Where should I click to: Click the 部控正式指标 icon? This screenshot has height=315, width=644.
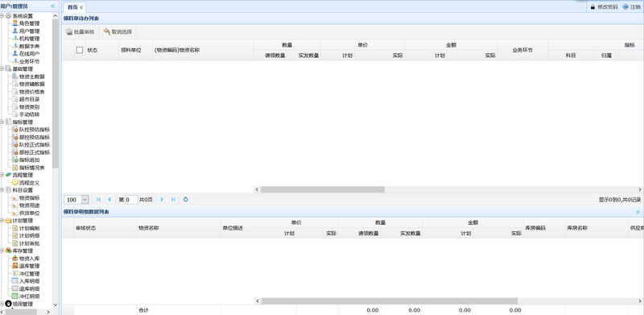click(x=15, y=152)
